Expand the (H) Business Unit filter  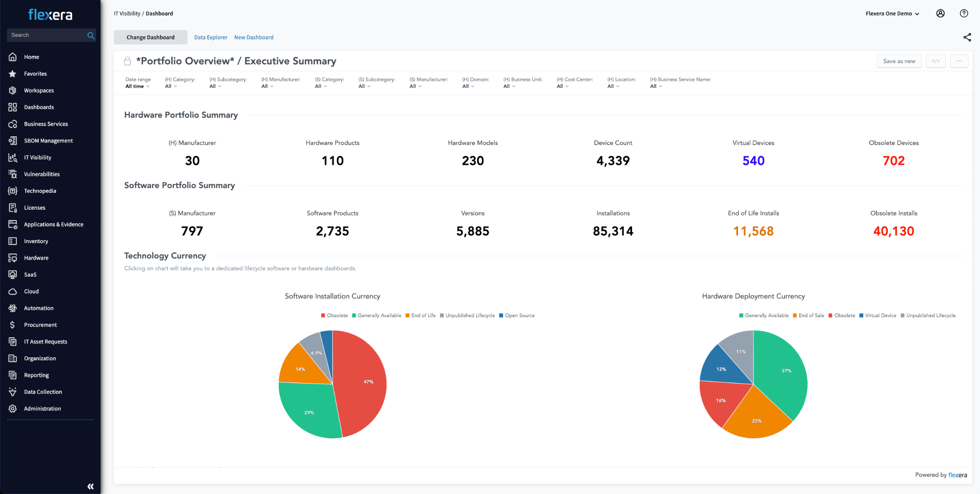click(509, 86)
